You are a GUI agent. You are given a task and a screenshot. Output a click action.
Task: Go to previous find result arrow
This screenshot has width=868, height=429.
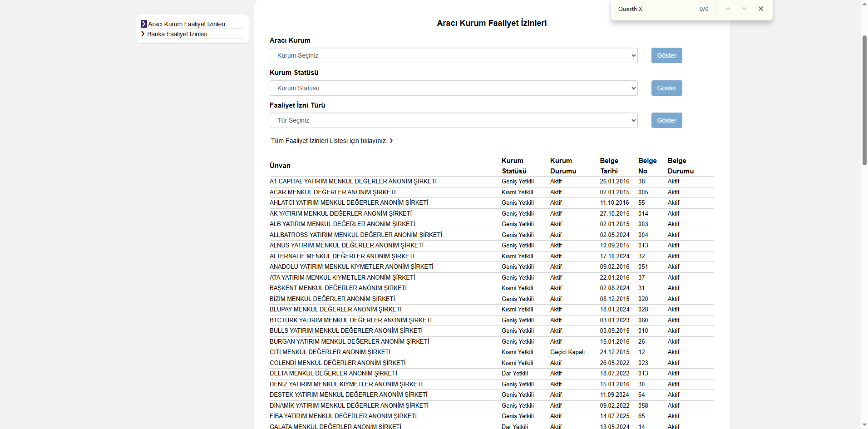pos(728,9)
